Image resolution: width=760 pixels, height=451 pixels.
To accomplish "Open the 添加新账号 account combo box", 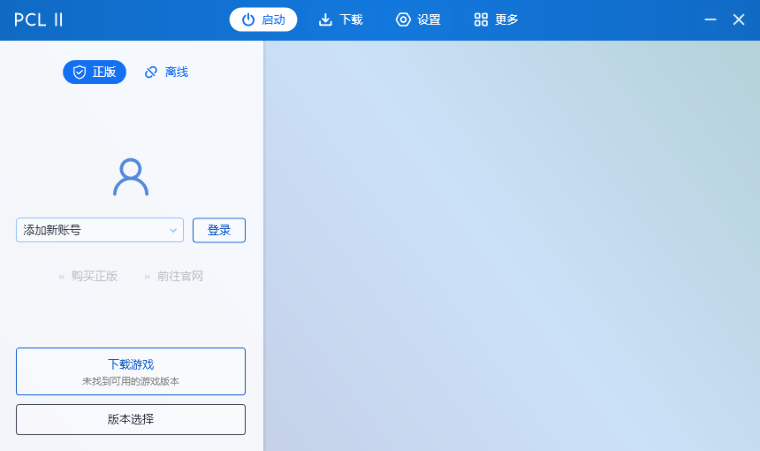I will [x=90, y=230].
